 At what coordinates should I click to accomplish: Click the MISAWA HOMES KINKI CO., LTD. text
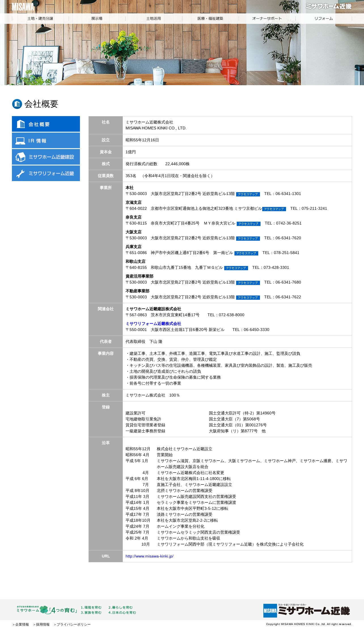[x=156, y=128]
